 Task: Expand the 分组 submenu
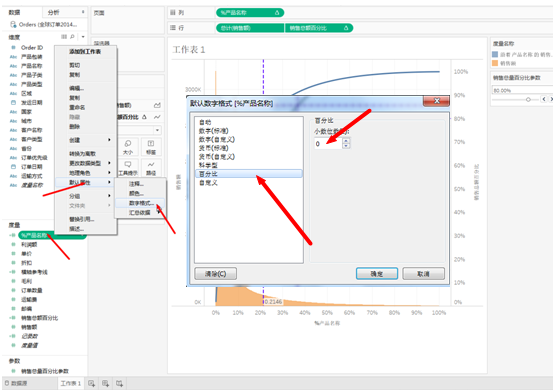[85, 196]
